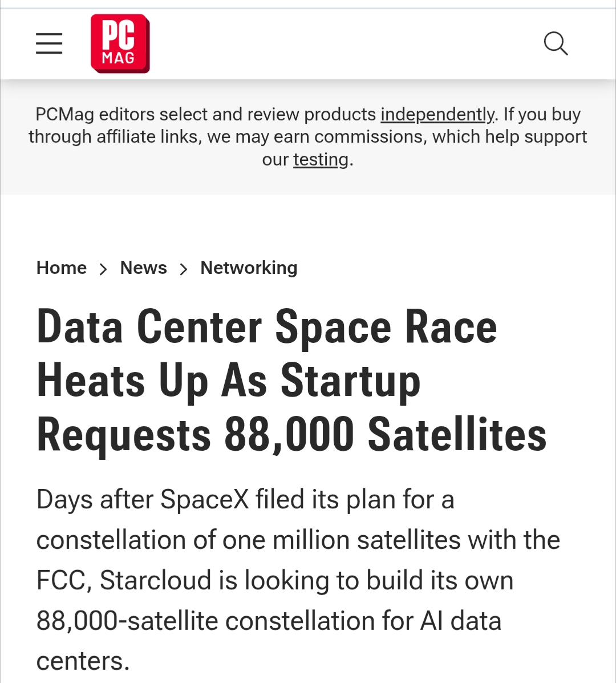Click "Startup" in the headline
Viewport: 616px width, 683px height.
tap(350, 381)
